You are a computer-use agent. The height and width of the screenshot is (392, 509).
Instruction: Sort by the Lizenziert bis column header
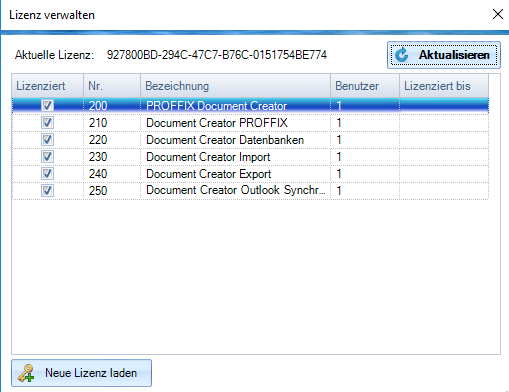[444, 86]
